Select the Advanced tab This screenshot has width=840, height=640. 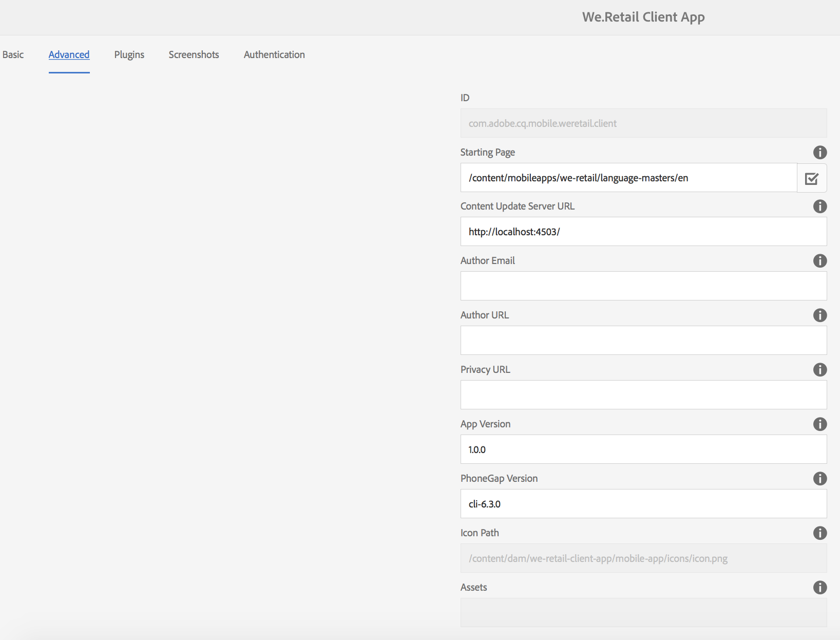click(69, 54)
